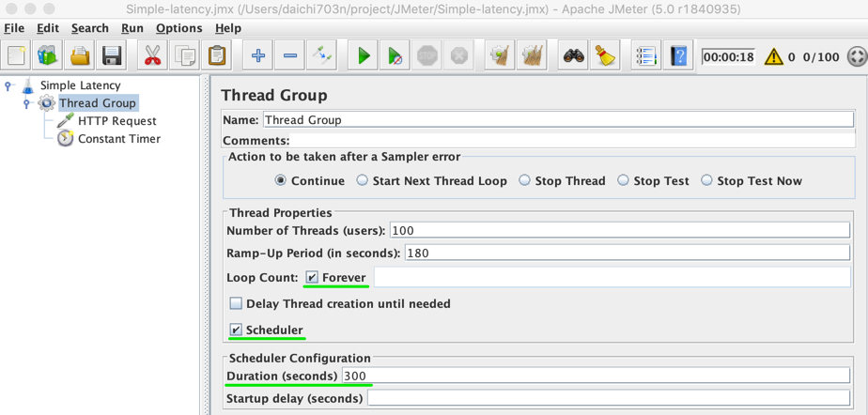868x415 pixels.
Task: Save the test plan with floppy icon
Action: pyautogui.click(x=112, y=55)
